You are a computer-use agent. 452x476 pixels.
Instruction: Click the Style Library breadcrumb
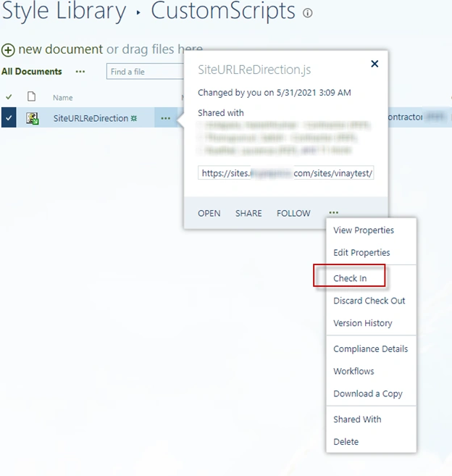point(64,12)
